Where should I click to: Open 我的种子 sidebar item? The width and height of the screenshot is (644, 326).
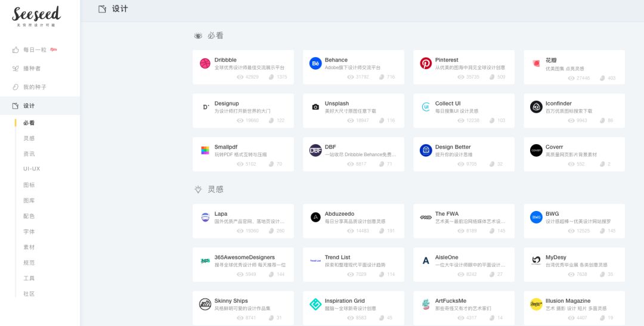click(x=35, y=87)
